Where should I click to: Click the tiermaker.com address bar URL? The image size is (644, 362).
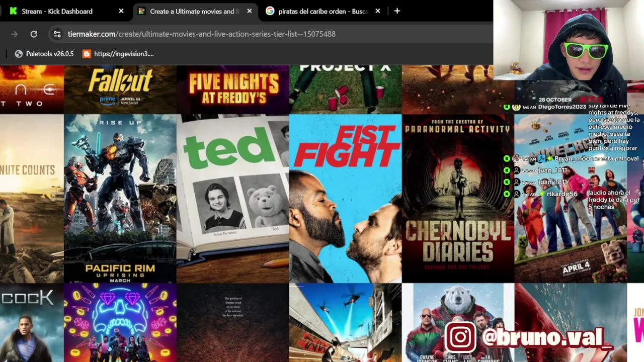201,34
